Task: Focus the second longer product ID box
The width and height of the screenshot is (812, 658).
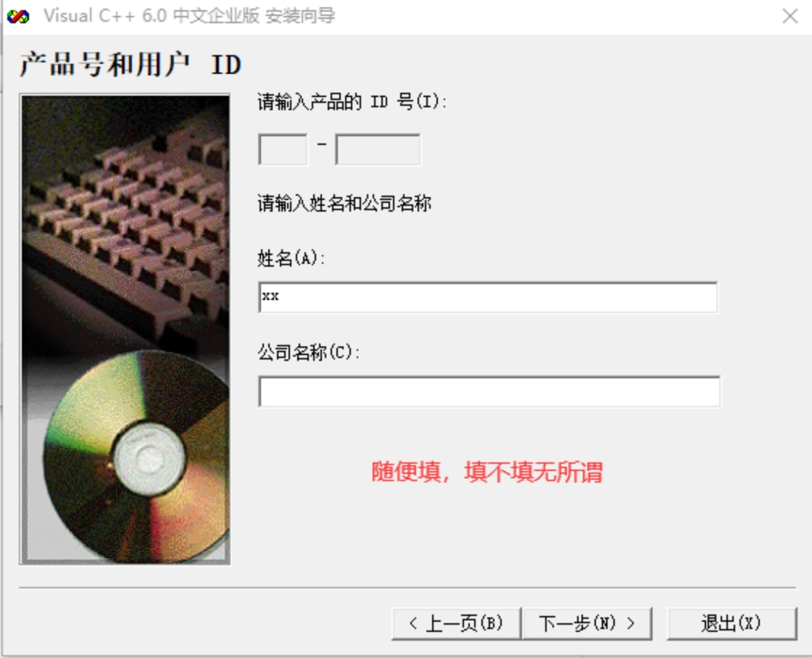Action: click(378, 149)
